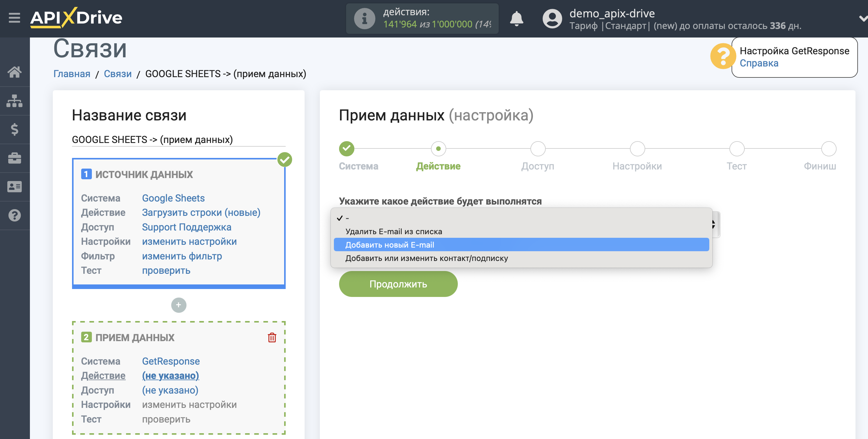This screenshot has height=439, width=868.
Task: Click the Продолжить button
Action: click(x=398, y=284)
